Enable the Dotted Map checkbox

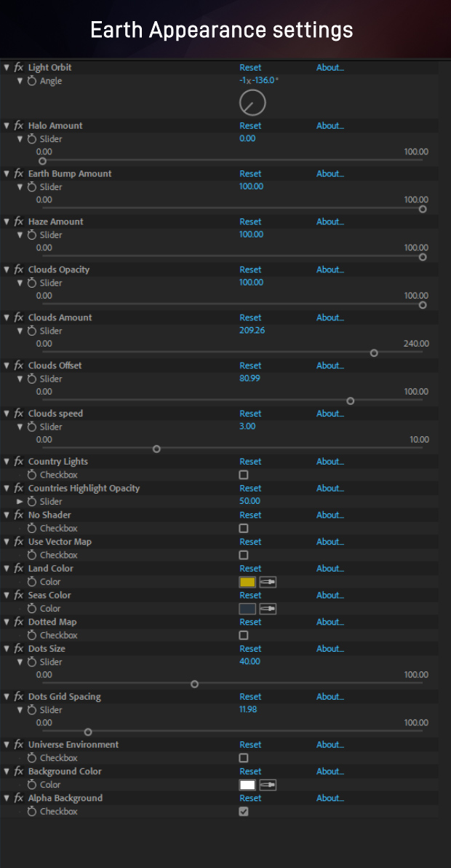(244, 636)
